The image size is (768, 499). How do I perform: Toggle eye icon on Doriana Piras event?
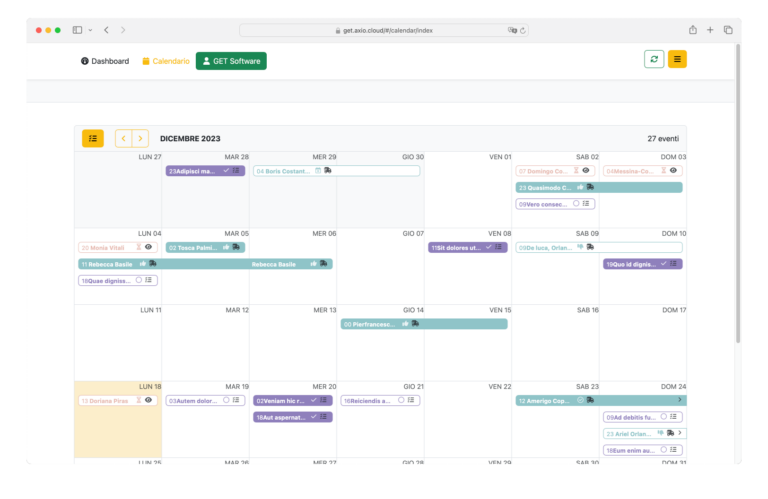pos(149,400)
